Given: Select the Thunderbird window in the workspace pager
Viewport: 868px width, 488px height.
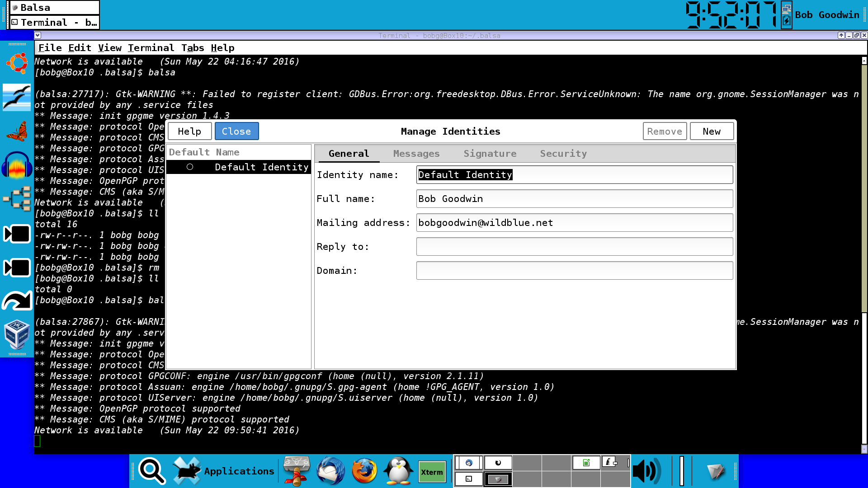Looking at the screenshot, I should click(x=469, y=463).
